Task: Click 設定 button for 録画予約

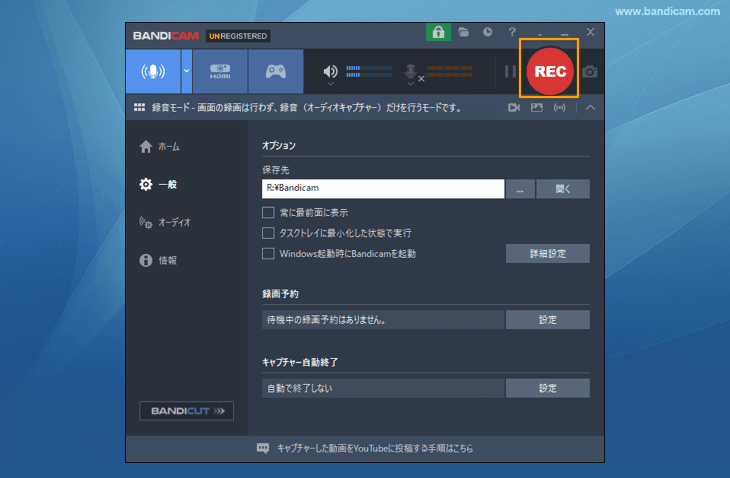Action: tap(548, 320)
